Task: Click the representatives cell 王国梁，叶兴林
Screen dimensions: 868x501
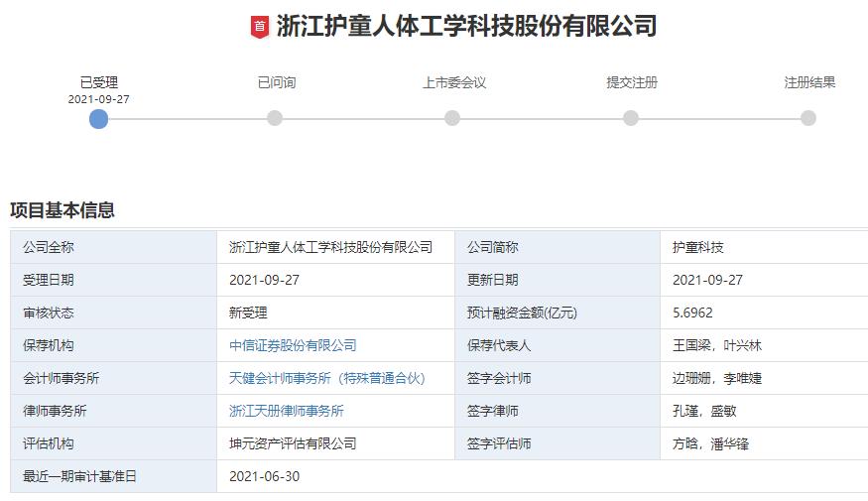Action: click(x=764, y=345)
